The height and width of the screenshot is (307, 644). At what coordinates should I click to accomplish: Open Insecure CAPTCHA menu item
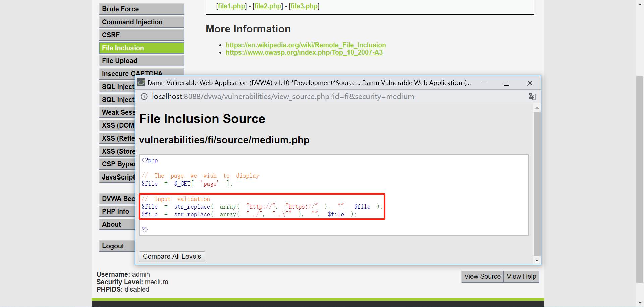(142, 72)
